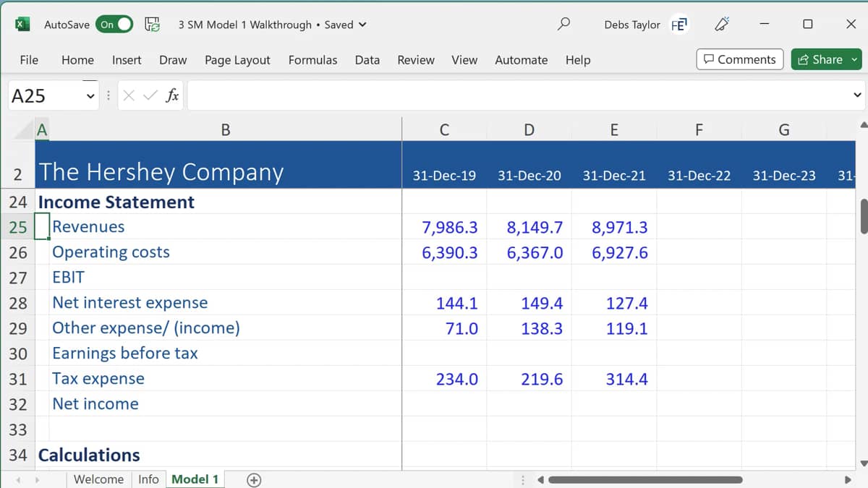Click the Share button

tap(827, 59)
